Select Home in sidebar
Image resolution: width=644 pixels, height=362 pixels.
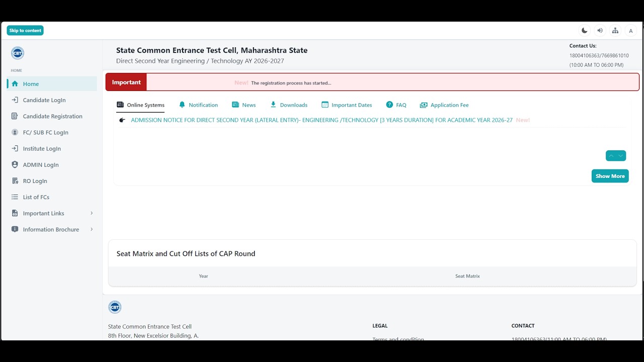[52, 84]
